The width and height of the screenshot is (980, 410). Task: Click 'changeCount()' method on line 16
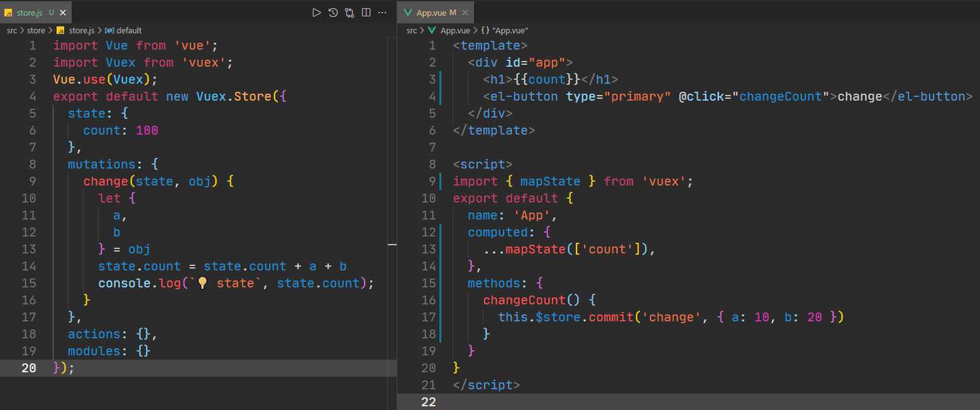[532, 300]
